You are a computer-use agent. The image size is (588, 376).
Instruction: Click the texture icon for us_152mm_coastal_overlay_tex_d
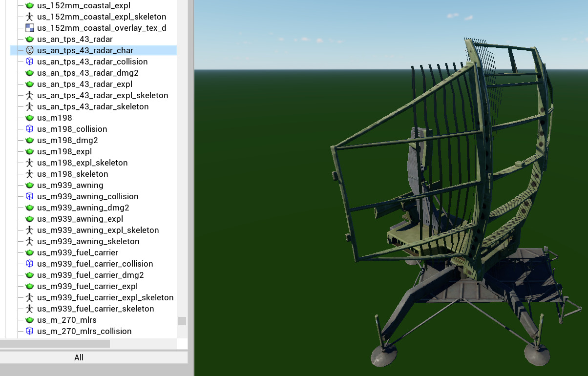pos(29,28)
